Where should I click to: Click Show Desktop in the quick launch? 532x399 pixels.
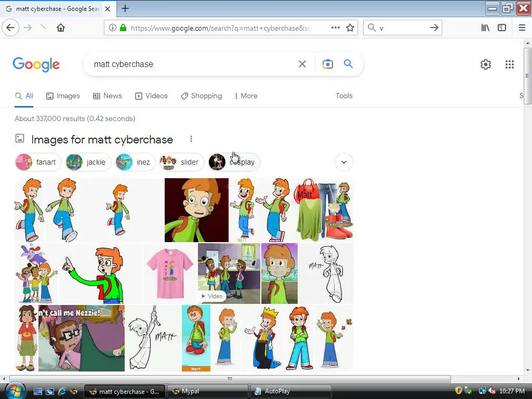pos(37,391)
